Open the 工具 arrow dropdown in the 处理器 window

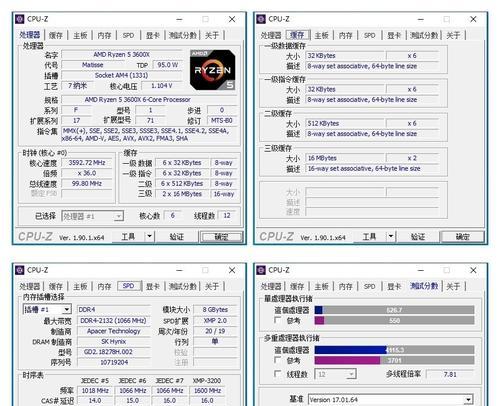pos(150,237)
